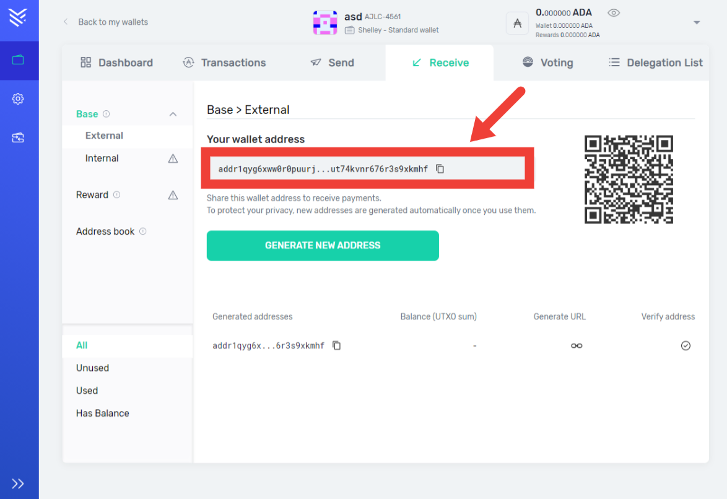Click the Generate URL link icon

click(x=576, y=346)
